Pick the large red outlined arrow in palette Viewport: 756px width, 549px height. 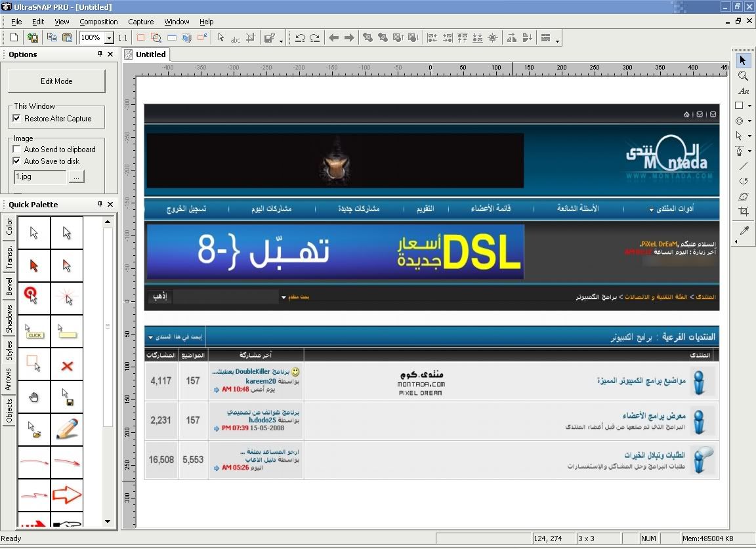pos(67,495)
